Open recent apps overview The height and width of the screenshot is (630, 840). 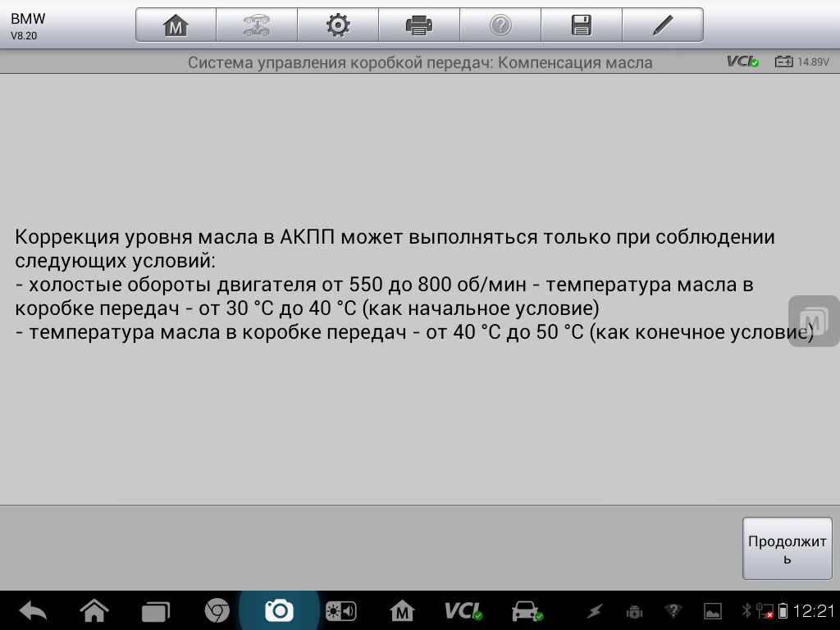click(x=154, y=611)
